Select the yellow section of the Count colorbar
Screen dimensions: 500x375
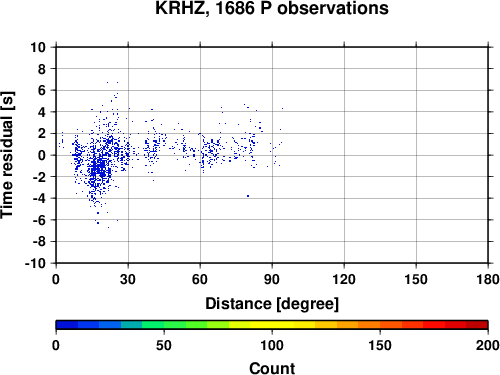coord(272,325)
